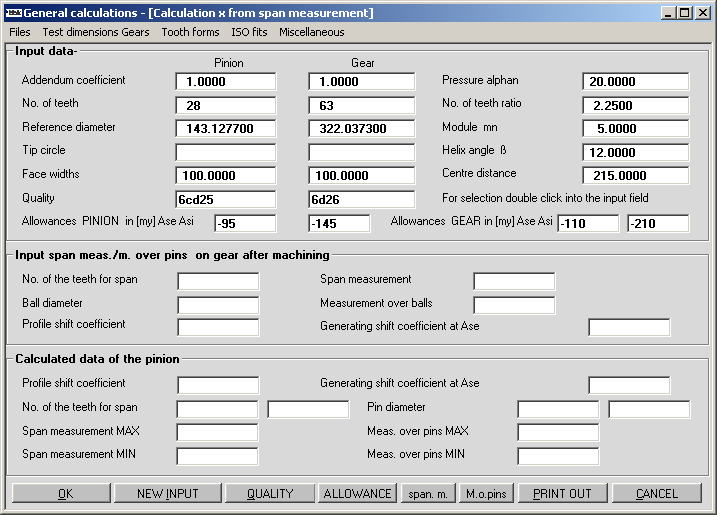Select the Pinion No. of teeth field
The height and width of the screenshot is (515, 717).
click(225, 105)
